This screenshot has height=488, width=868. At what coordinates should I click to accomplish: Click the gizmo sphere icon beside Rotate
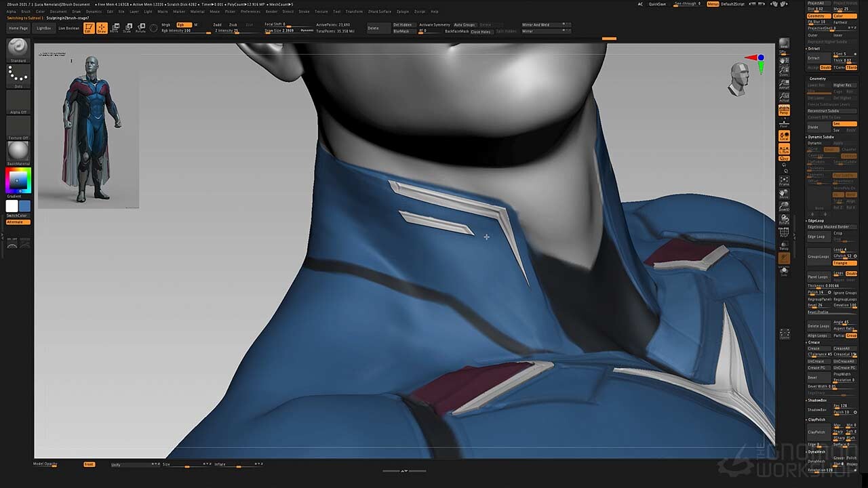click(x=153, y=28)
